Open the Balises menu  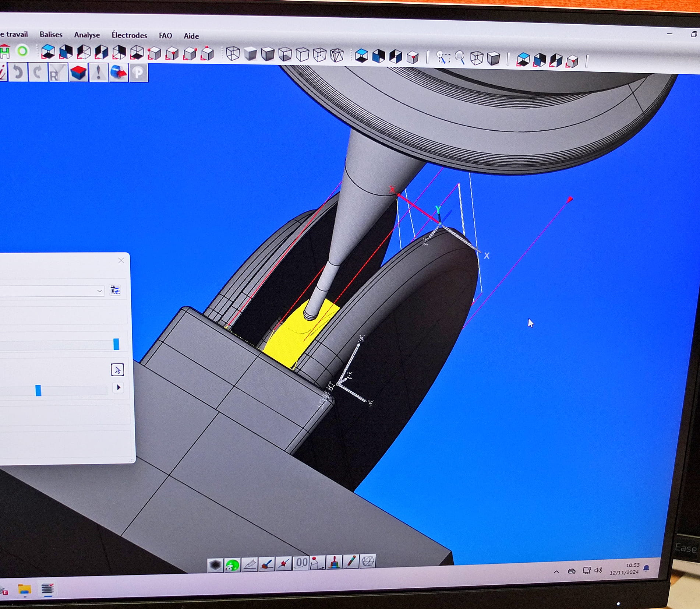[x=51, y=34]
